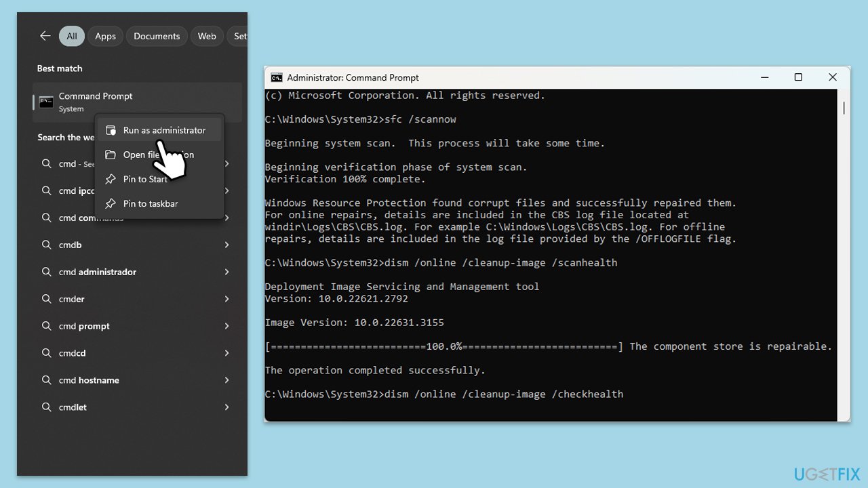Viewport: 868px width, 488px height.
Task: Click the search icon beside cmd hostname
Action: [x=47, y=380]
